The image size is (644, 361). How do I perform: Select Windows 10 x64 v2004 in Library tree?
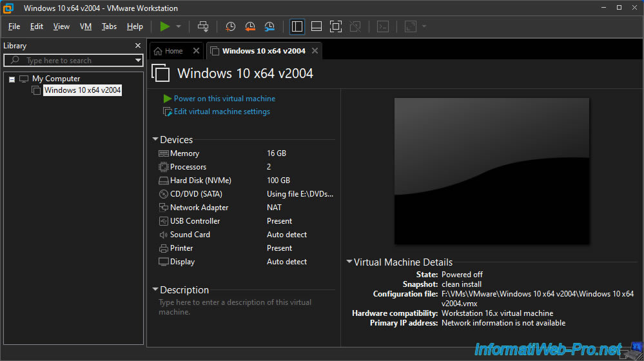[82, 90]
